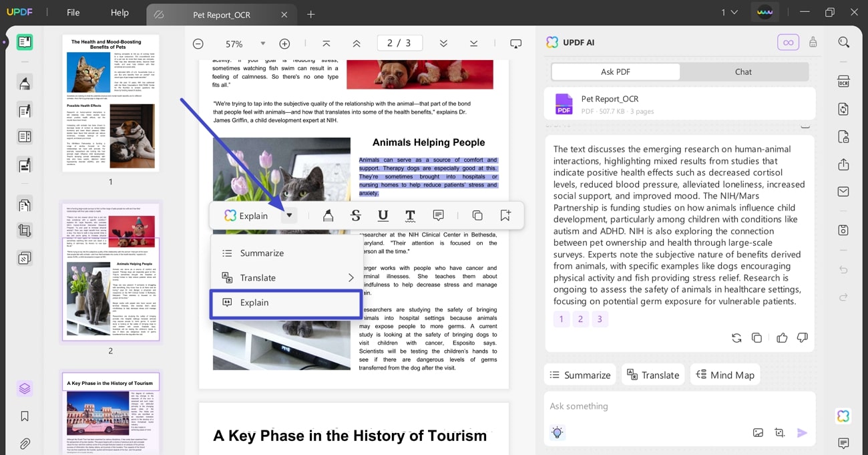868x455 pixels.
Task: Select the highlighter tool in floating toolbar
Action: pos(328,215)
